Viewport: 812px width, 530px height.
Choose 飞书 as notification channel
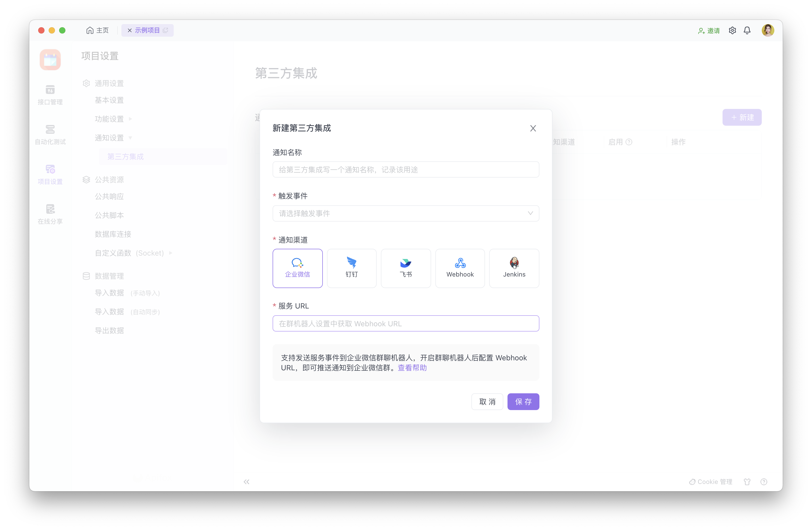coord(406,268)
